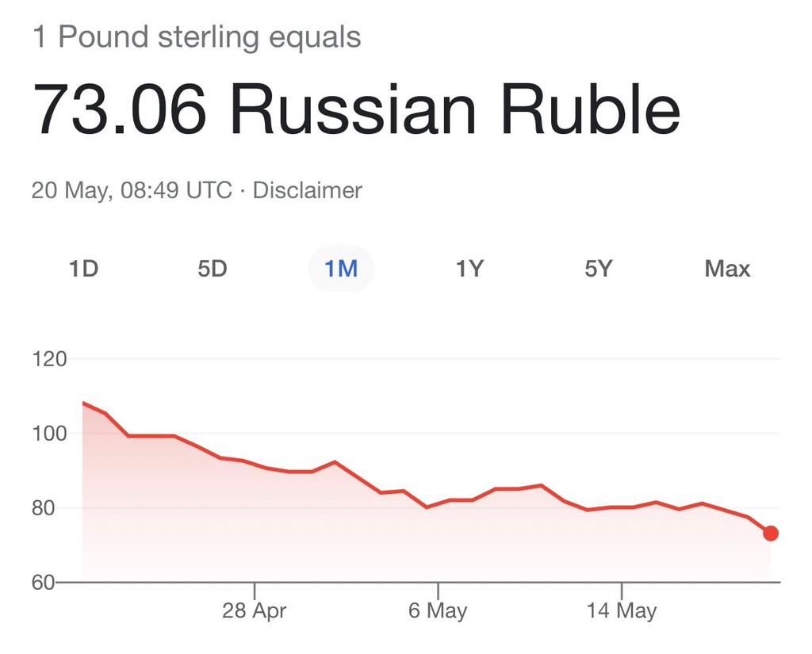
Task: Switch chart to Max range
Action: 727,268
